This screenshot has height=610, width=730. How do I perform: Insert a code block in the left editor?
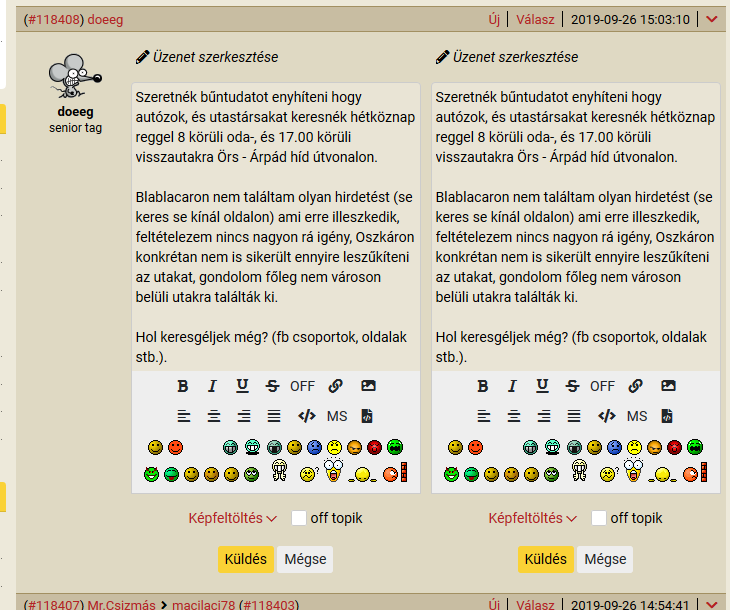(307, 416)
